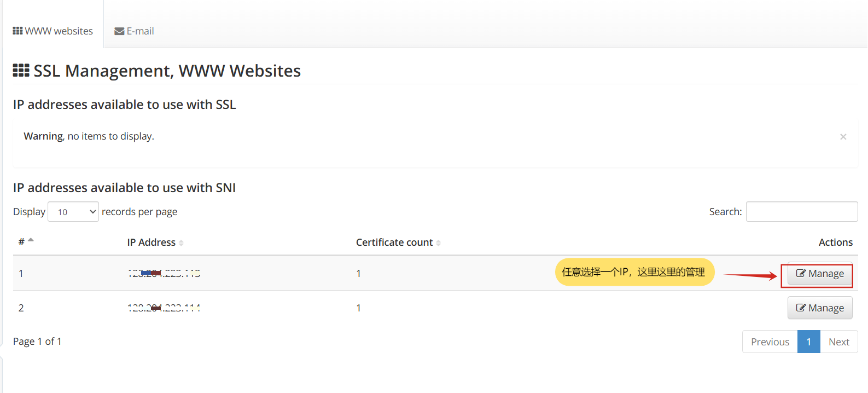Click the grid icon beside the SSL Management heading
Image resolution: width=868 pixels, height=393 pixels.
point(21,71)
